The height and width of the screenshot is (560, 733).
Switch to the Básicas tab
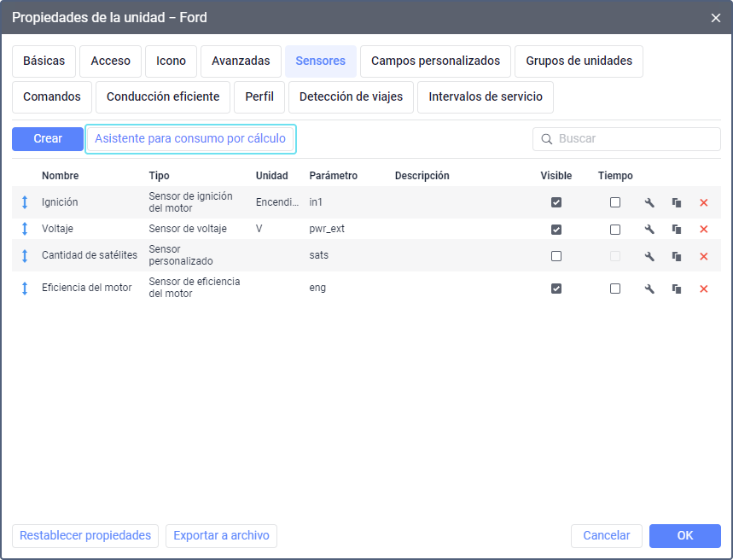coord(44,61)
